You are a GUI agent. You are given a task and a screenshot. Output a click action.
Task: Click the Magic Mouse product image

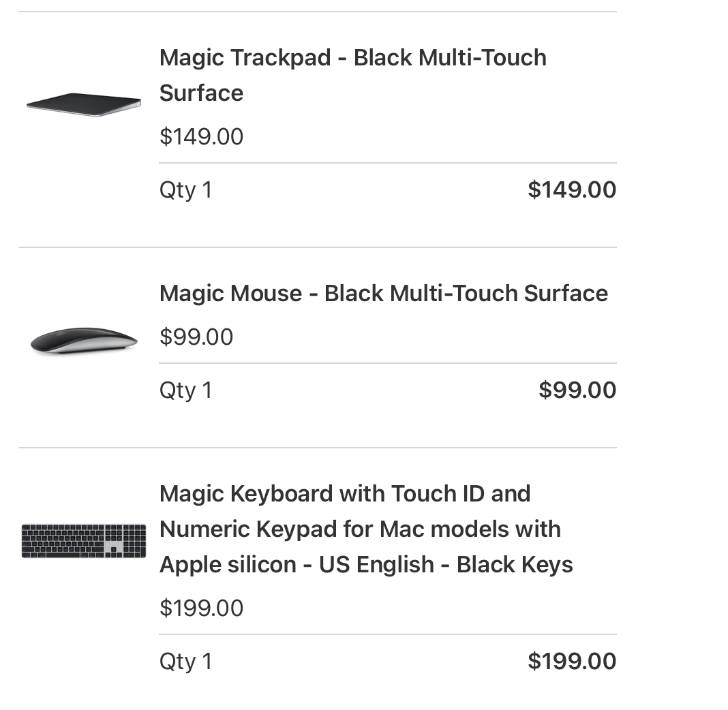(x=83, y=340)
